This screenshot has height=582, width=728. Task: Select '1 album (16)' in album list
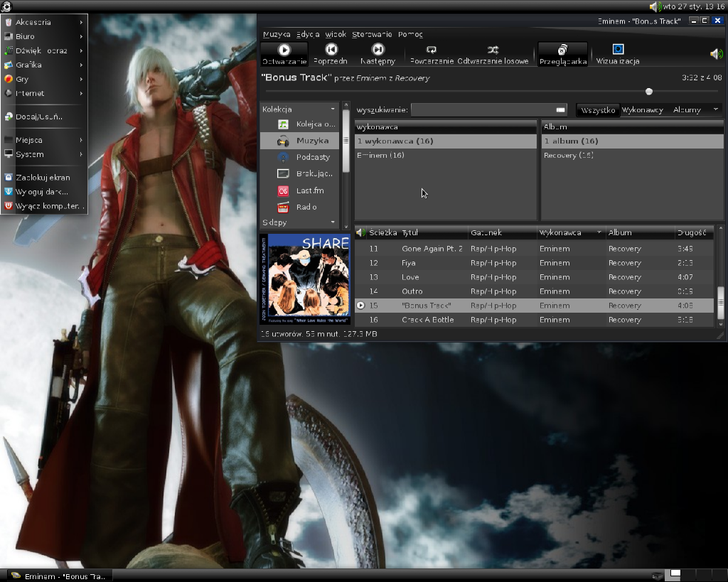point(632,141)
